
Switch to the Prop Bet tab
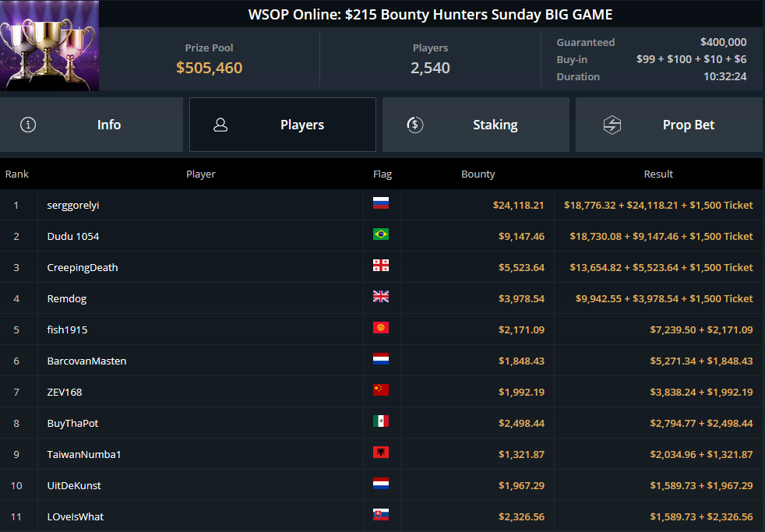pyautogui.click(x=669, y=125)
